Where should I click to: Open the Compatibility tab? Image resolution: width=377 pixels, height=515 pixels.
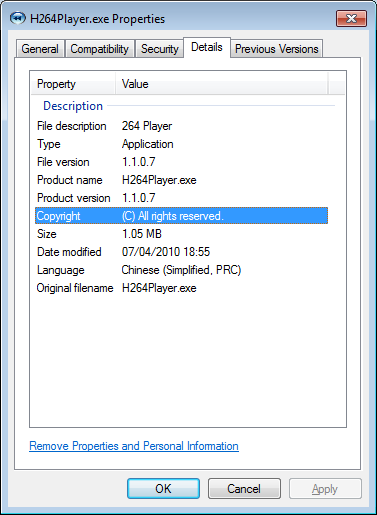pos(100,49)
